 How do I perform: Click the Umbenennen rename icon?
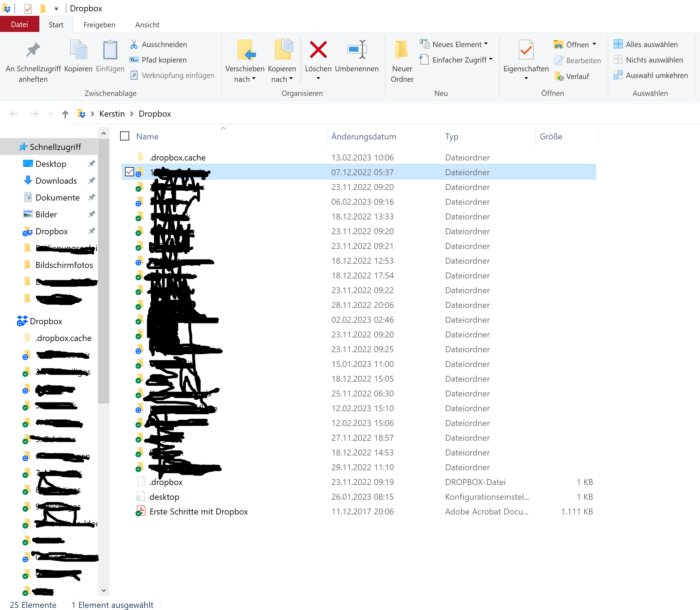point(357,50)
